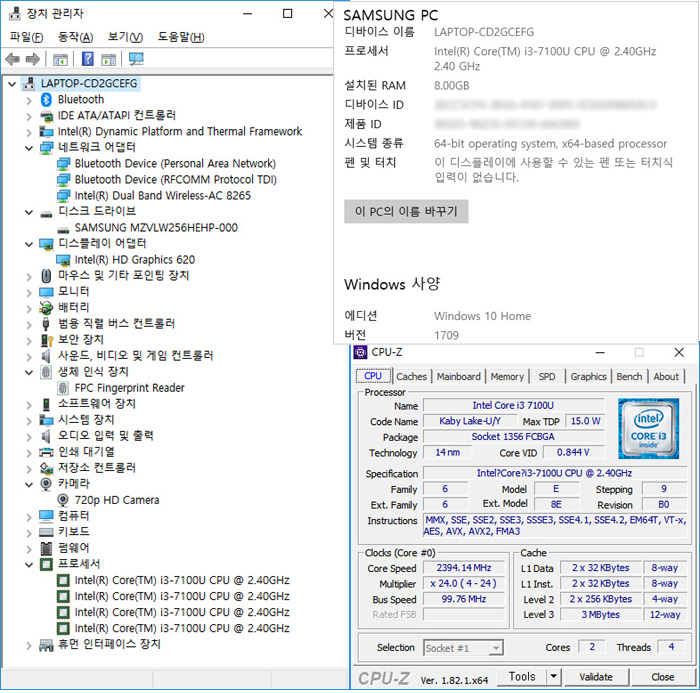Click the Specification field in CPU-Z
The image size is (700, 693).
tap(554, 473)
